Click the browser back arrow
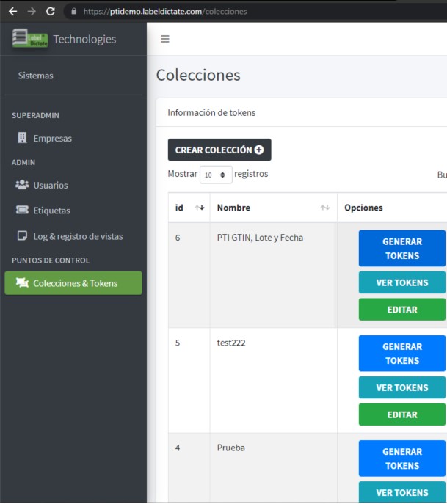447x504 pixels. [x=13, y=12]
